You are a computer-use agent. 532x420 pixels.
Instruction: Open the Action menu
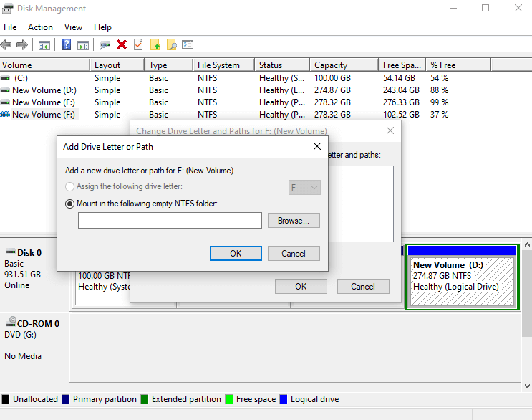coord(40,27)
